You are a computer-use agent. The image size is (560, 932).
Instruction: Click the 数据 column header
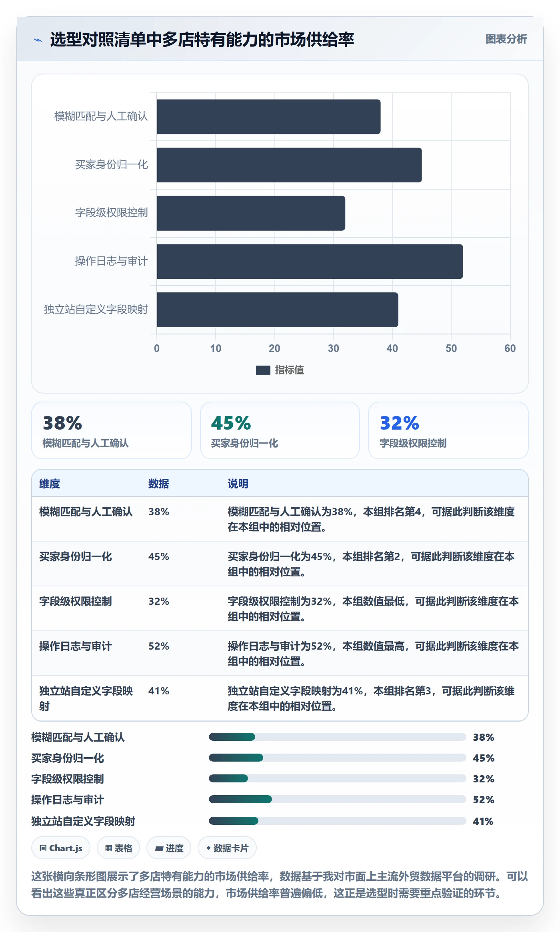159,484
